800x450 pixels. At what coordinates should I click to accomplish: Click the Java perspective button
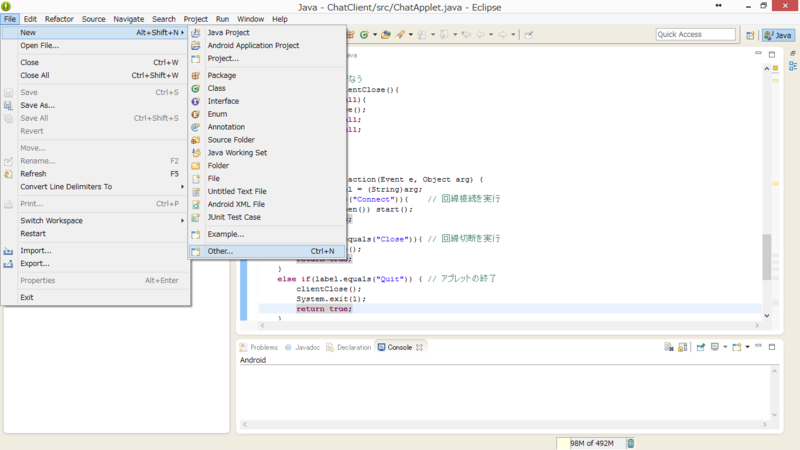tap(779, 35)
